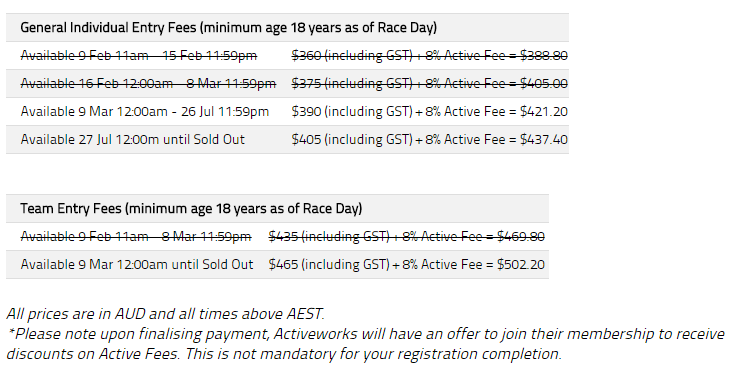Select the team 9 Mar until Sold Out row

tap(278, 264)
